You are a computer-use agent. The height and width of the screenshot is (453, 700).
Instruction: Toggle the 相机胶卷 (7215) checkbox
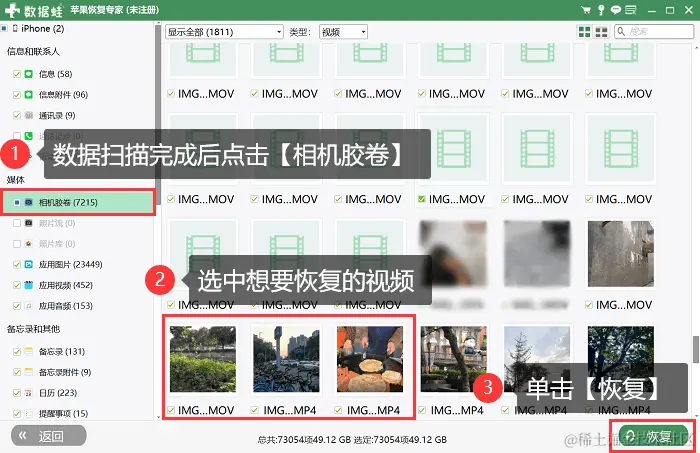pos(17,202)
